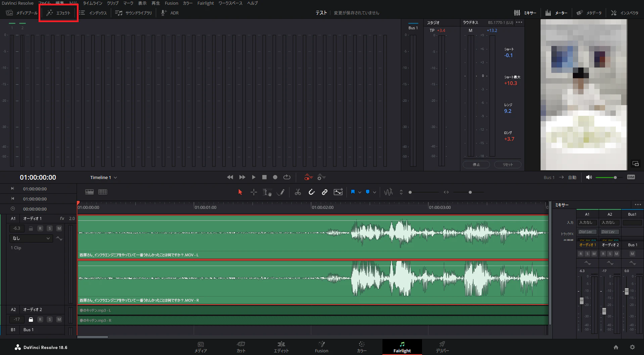Toggle loop playback
Image resolution: width=644 pixels, height=355 pixels.
[287, 177]
